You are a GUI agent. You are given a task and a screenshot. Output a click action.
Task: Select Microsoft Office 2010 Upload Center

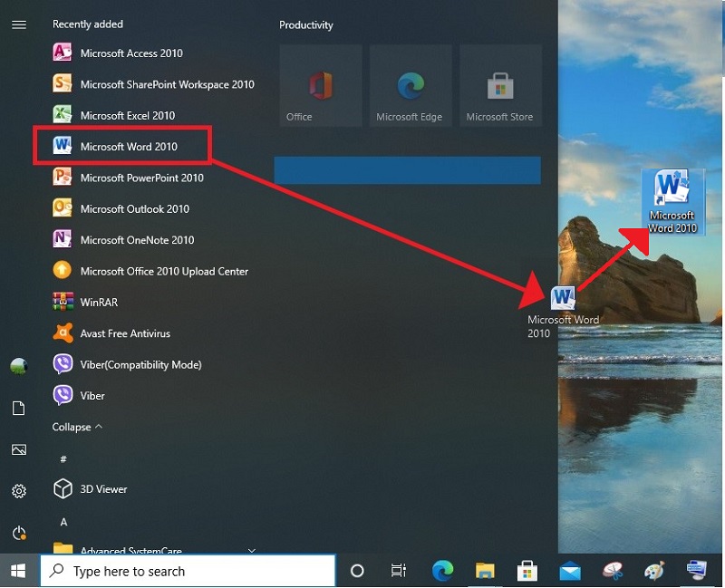pyautogui.click(x=163, y=272)
